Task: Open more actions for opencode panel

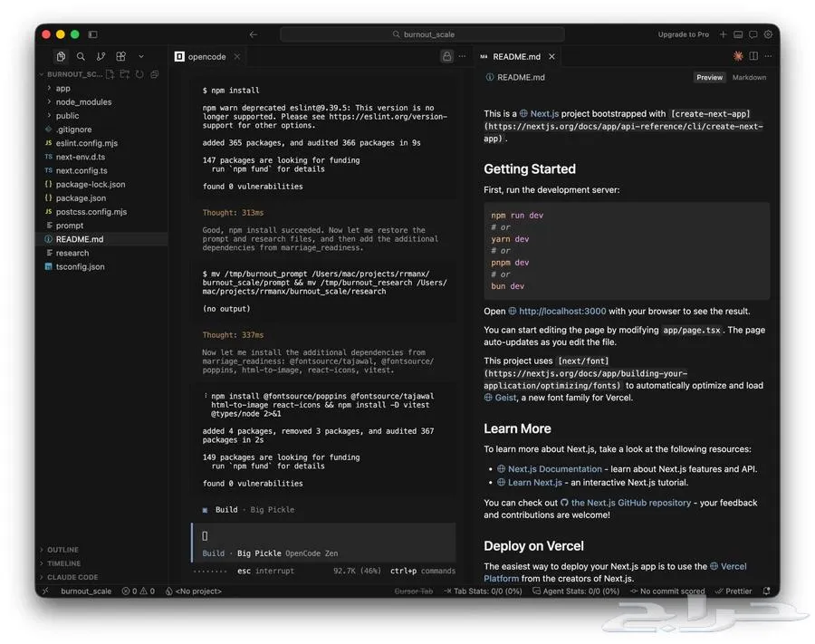Action: point(462,56)
